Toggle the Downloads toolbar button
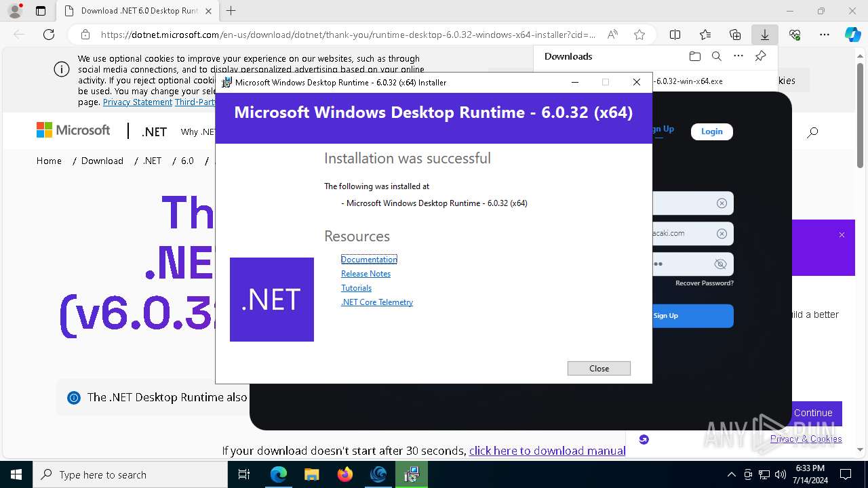Screen dimensions: 868x488 pos(764,35)
